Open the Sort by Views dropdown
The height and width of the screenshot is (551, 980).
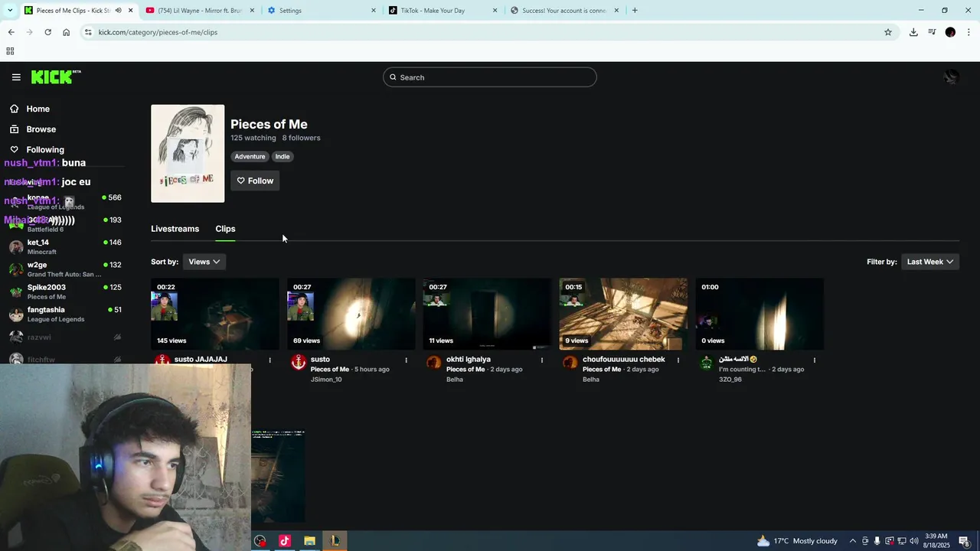(x=204, y=262)
